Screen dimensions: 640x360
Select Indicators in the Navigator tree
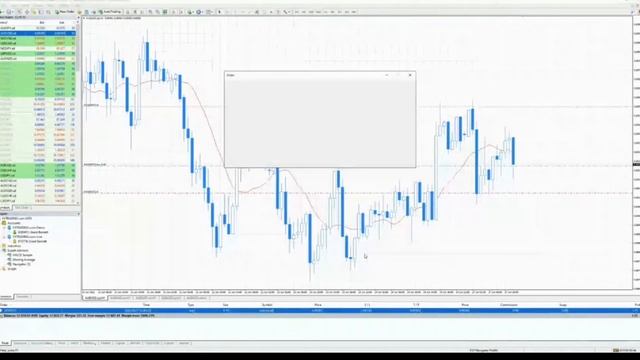[x=14, y=246]
